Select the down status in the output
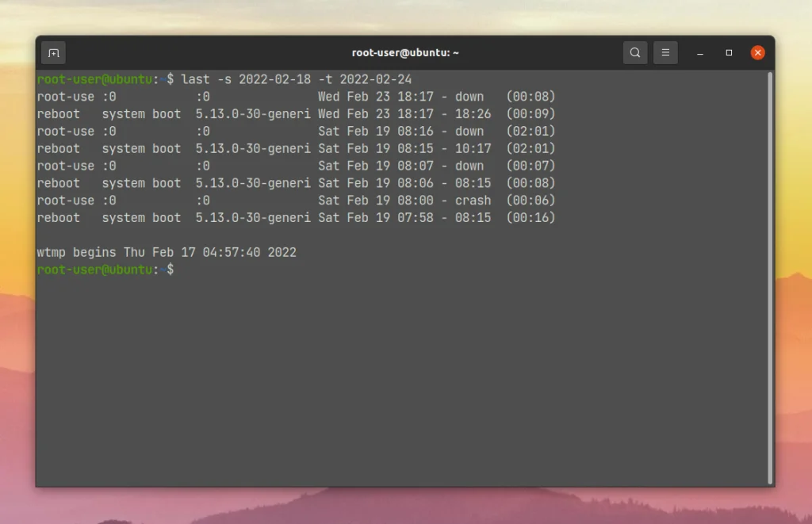The image size is (812, 524). click(469, 96)
